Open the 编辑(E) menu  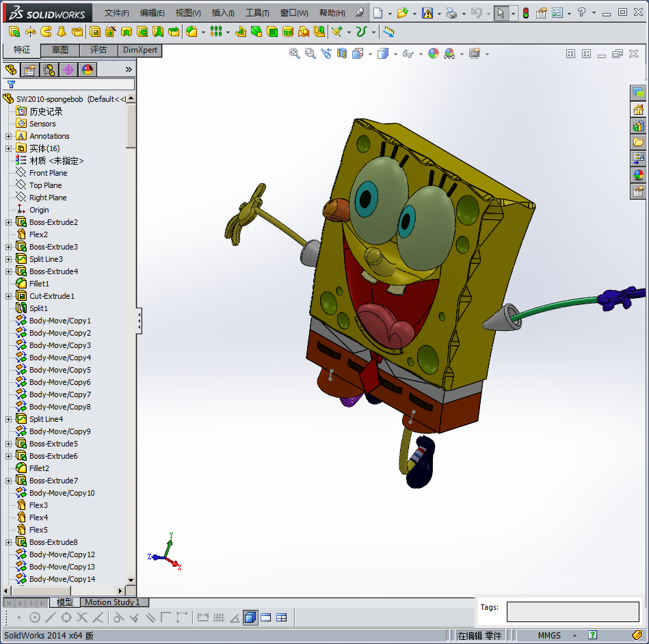tap(153, 13)
